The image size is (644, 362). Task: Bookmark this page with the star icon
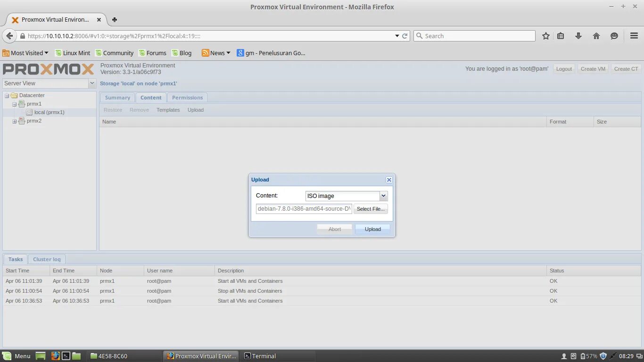pos(546,36)
